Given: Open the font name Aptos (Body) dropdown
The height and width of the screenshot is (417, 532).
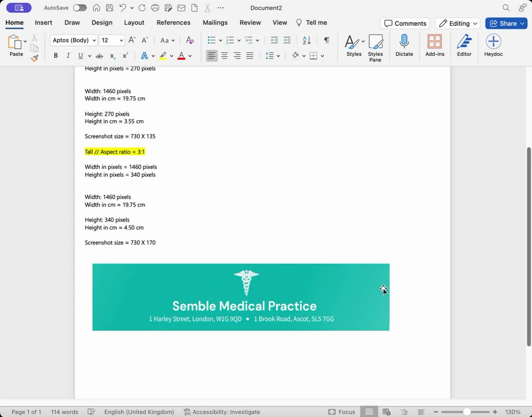Looking at the screenshot, I should coord(74,40).
